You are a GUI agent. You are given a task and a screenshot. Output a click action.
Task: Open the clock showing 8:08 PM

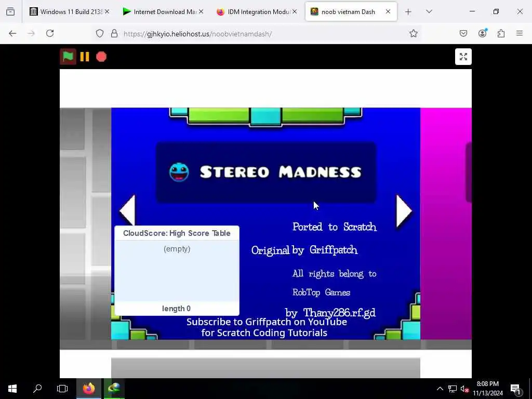[x=488, y=389]
